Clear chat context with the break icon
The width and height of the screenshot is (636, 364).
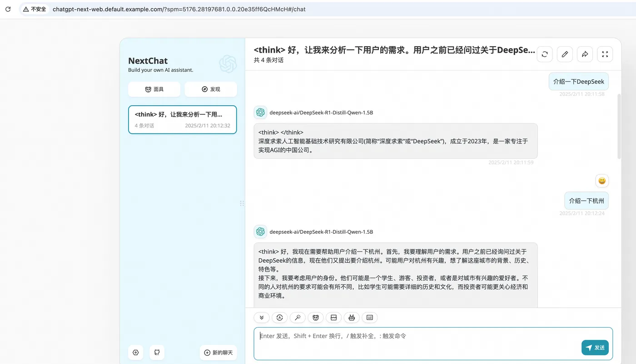333,318
